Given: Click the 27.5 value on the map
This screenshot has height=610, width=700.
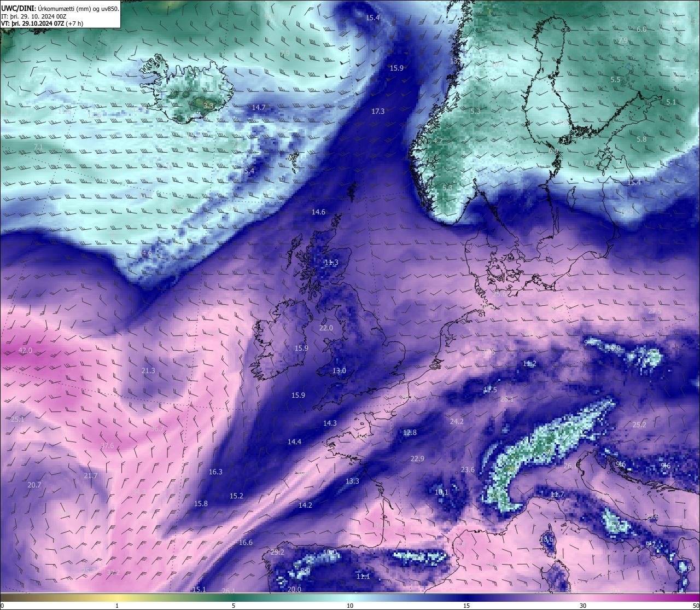Looking at the screenshot, I should click(655, 311).
